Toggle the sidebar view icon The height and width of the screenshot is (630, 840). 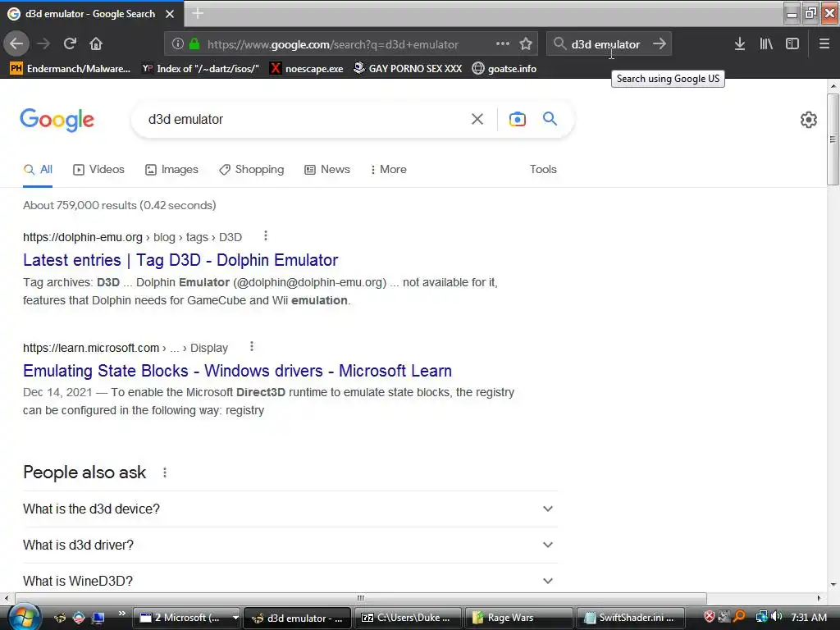tap(792, 44)
